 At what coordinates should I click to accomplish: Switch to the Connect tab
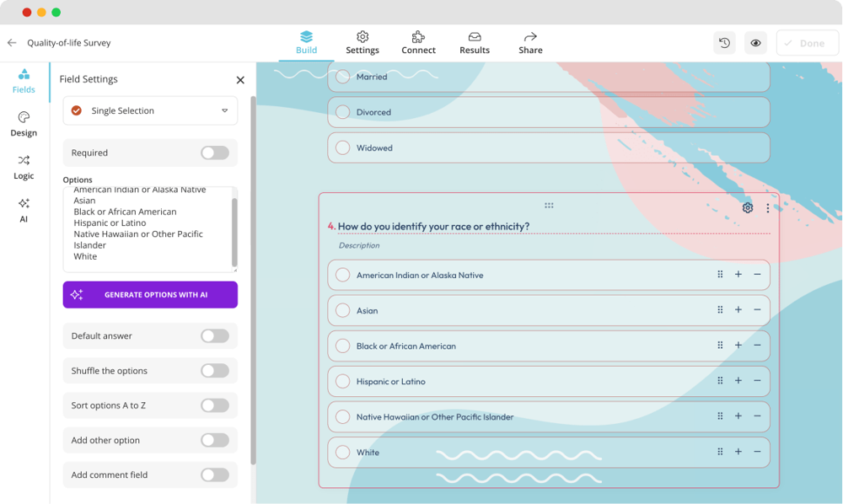click(x=418, y=42)
